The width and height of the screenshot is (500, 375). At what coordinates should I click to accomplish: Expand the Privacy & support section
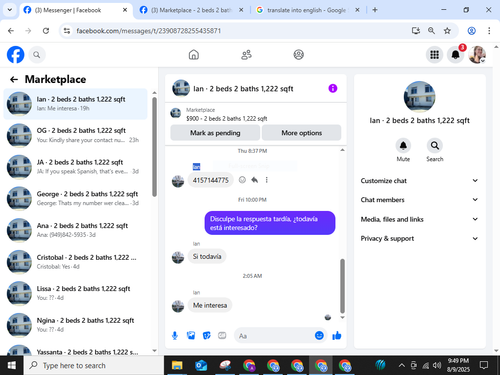(419, 238)
